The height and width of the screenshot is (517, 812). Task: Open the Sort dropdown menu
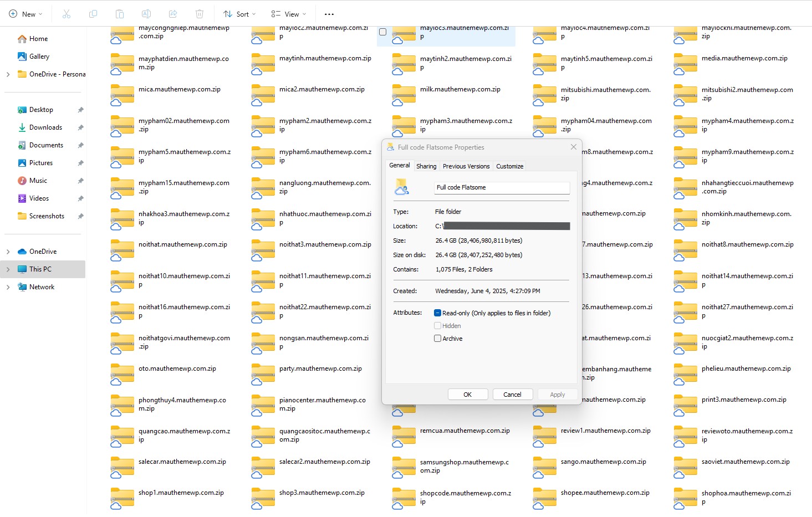pos(239,14)
